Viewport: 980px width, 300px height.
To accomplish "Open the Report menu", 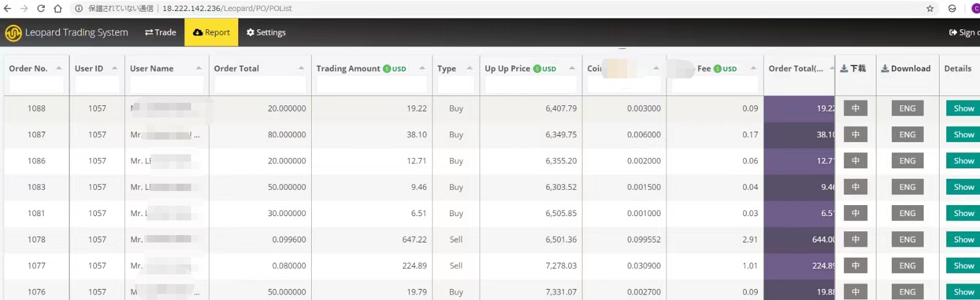I will [x=211, y=32].
